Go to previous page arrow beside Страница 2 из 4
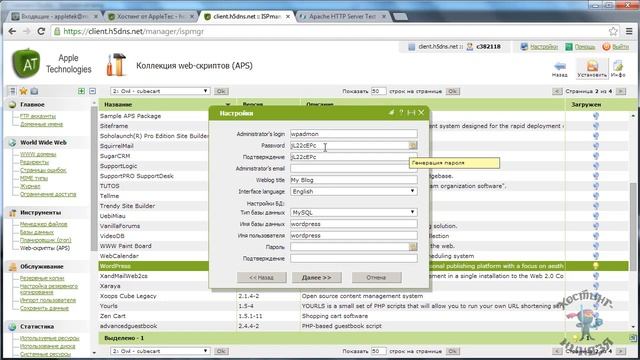The image size is (640, 360). pyautogui.click(x=557, y=91)
